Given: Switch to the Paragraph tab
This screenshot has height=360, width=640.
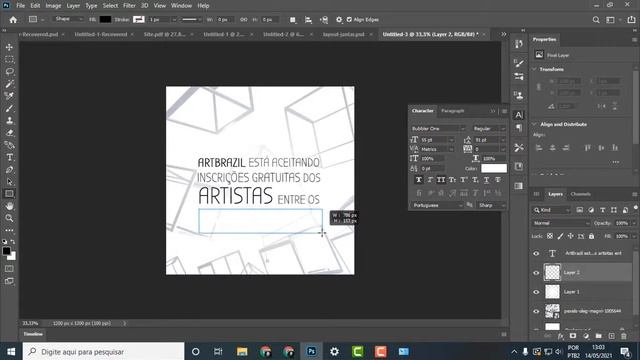Looking at the screenshot, I should pyautogui.click(x=453, y=111).
